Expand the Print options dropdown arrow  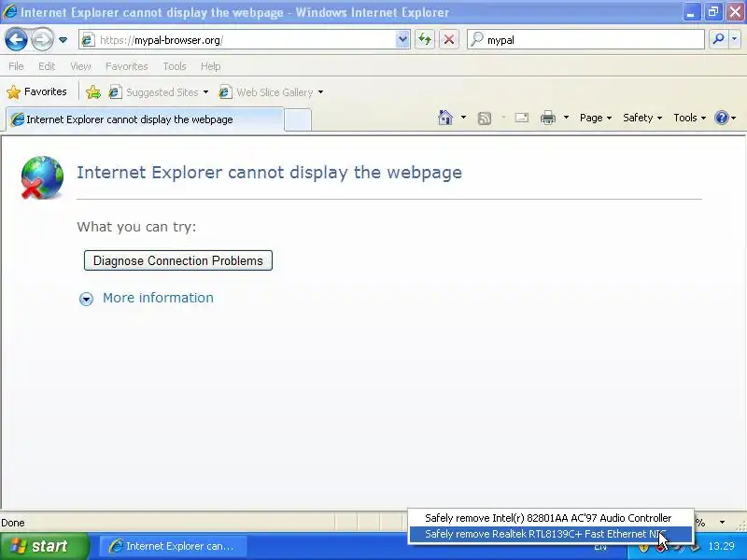[x=566, y=118]
